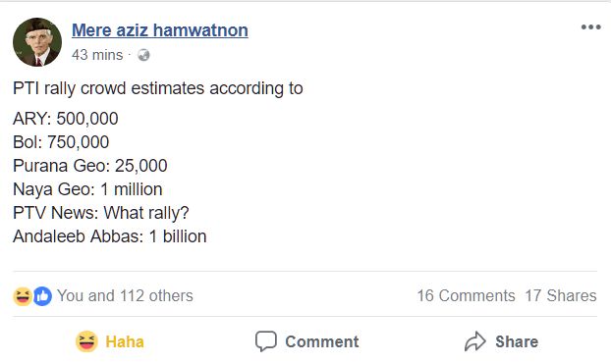Screen dimensions: 611x364
Task: Click the 'Andaleeb Abbas: 1 billion' line
Action: point(109,236)
